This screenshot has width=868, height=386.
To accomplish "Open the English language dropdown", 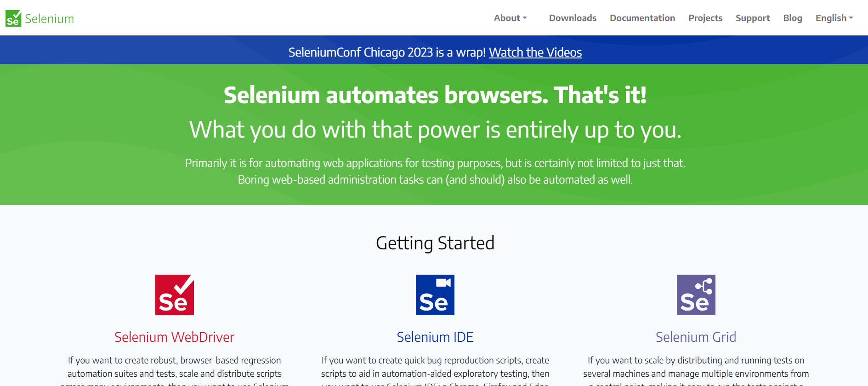I will (x=831, y=18).
